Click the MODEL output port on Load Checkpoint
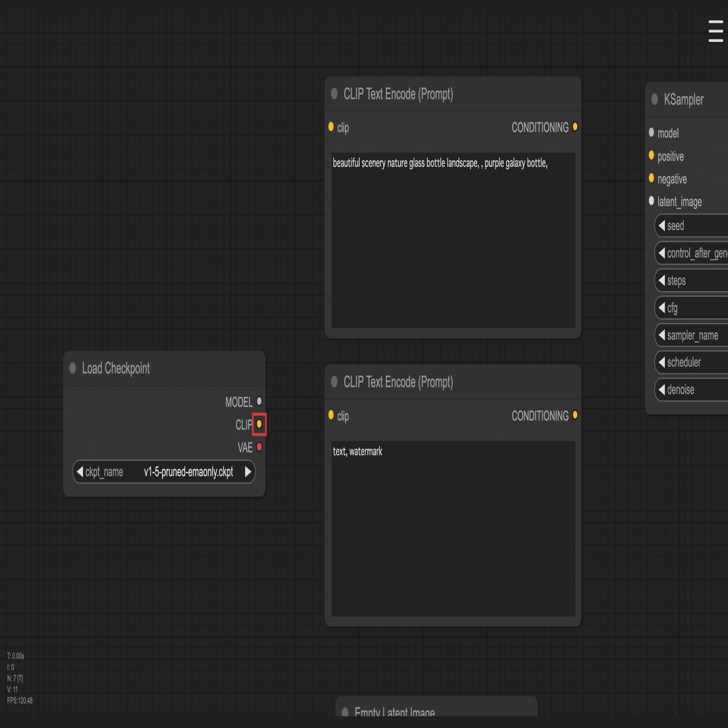The image size is (728, 728). 259,401
